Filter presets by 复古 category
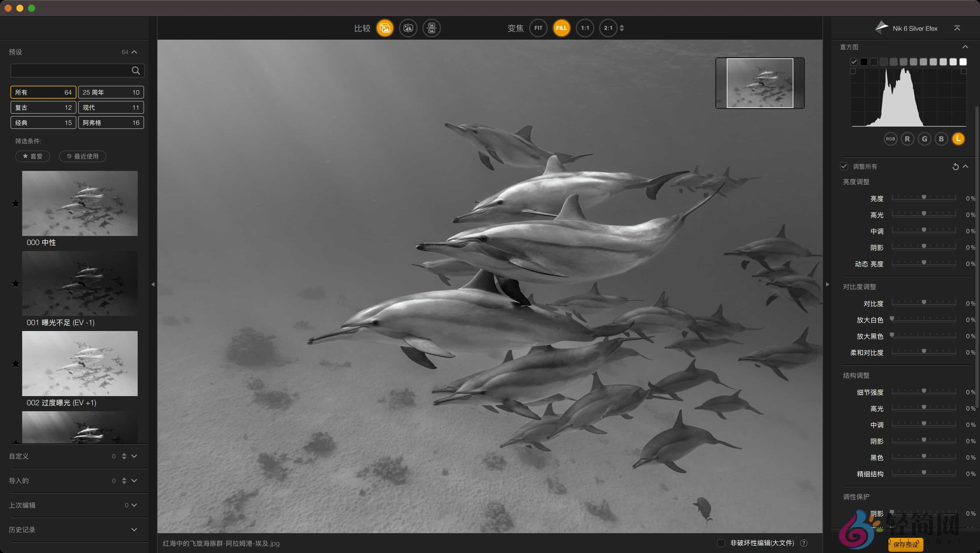The height and width of the screenshot is (553, 980). pos(43,108)
